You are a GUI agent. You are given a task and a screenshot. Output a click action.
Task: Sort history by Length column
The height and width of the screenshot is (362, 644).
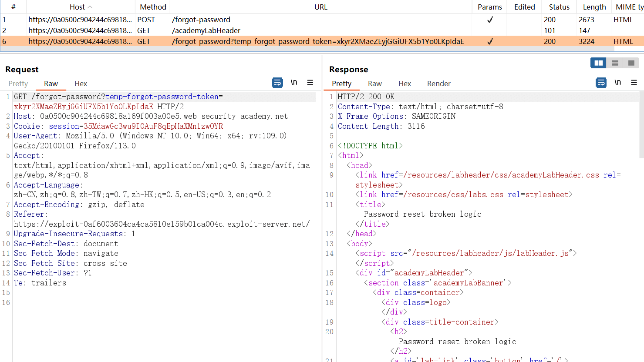tap(594, 7)
